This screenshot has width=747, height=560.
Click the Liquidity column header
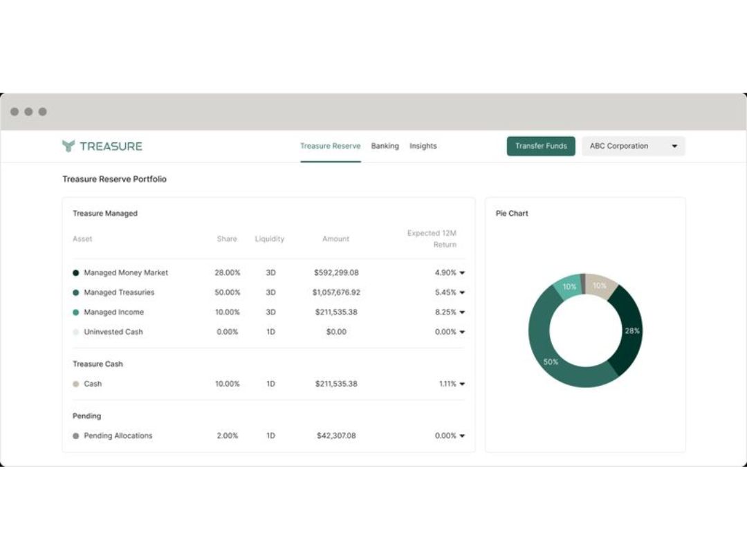tap(270, 239)
